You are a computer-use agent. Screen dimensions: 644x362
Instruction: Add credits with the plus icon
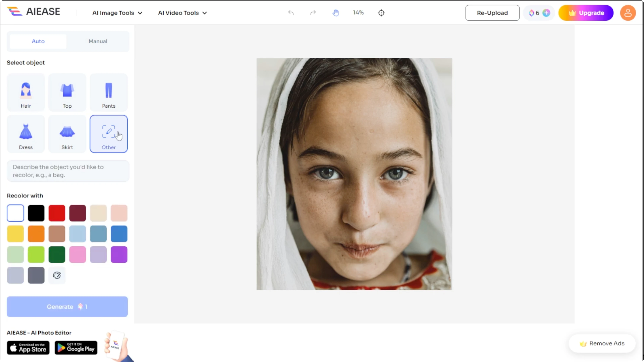(546, 13)
